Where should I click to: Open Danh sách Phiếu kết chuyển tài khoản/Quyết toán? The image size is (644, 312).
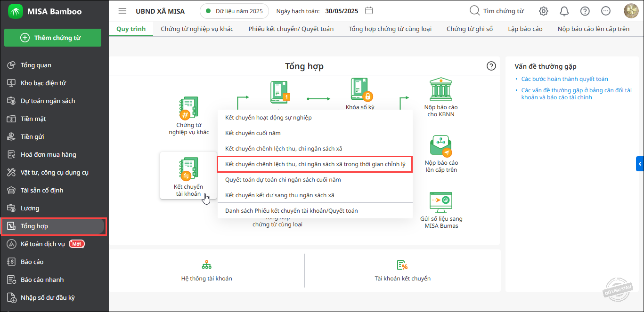[x=315, y=211]
